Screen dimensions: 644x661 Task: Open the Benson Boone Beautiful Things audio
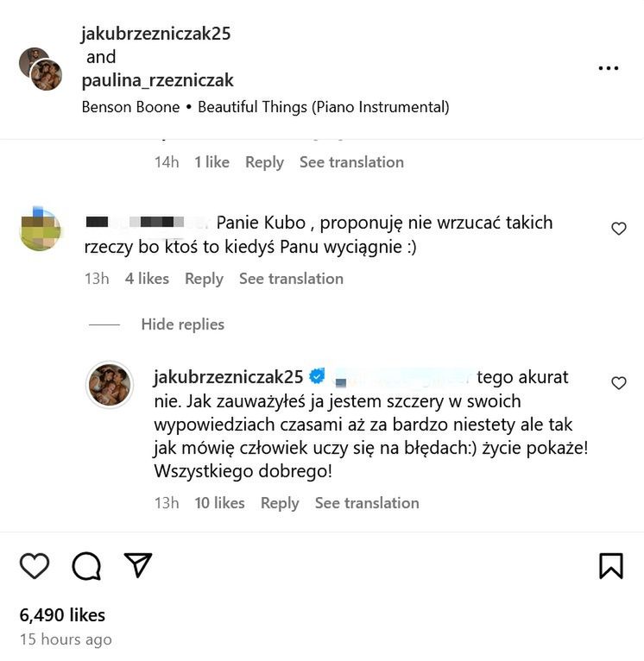(x=265, y=108)
